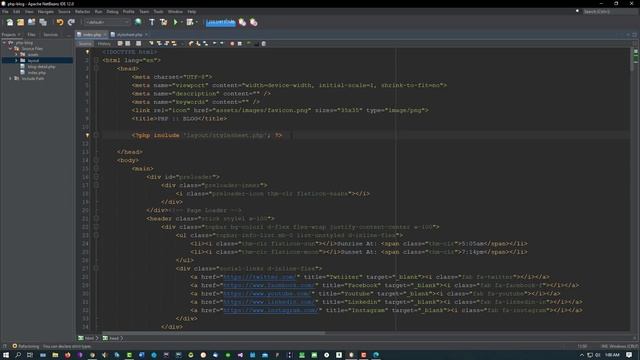Open the File menu
The height and width of the screenshot is (360, 640).
5,12
